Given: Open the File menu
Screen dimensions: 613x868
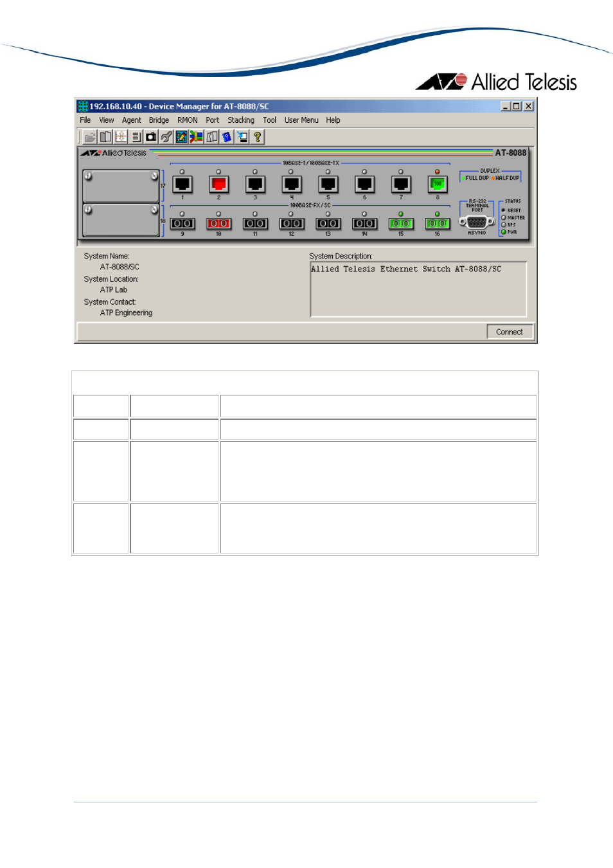Looking at the screenshot, I should pos(85,120).
